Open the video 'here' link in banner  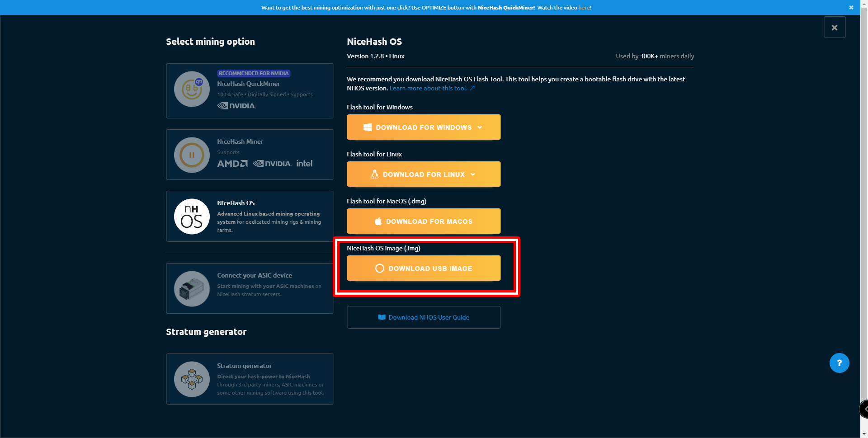(x=584, y=8)
